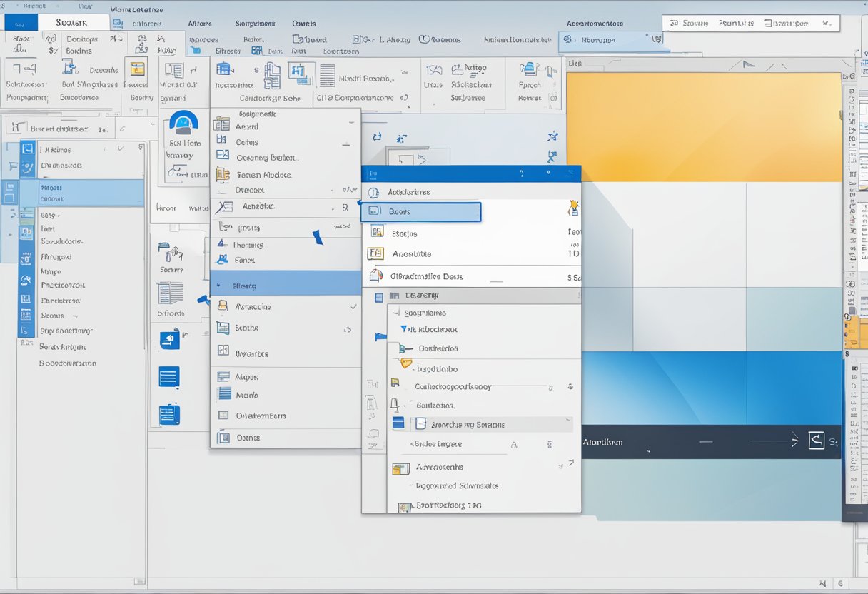Open the calendar icon near Atondilem bar
This screenshot has width=868, height=594.
coord(817,441)
